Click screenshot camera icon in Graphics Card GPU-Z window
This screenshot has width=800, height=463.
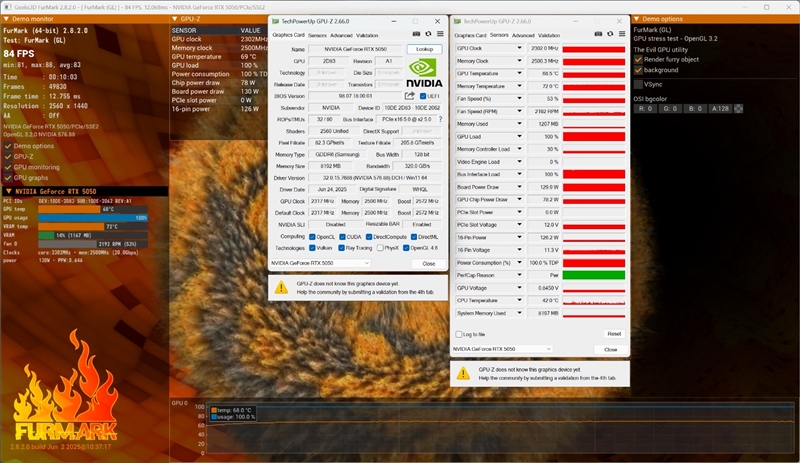tap(416, 34)
